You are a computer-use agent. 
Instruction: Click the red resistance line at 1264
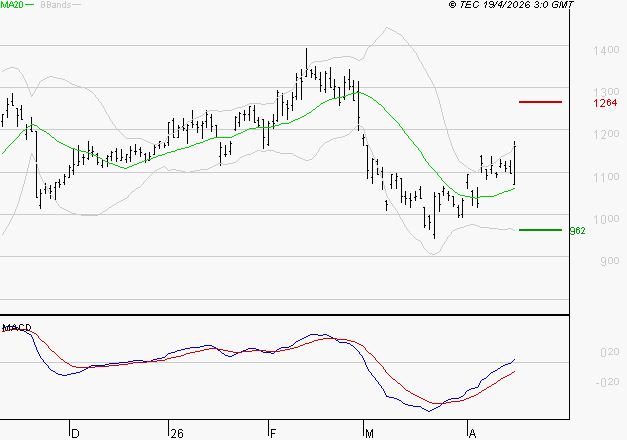(x=540, y=102)
